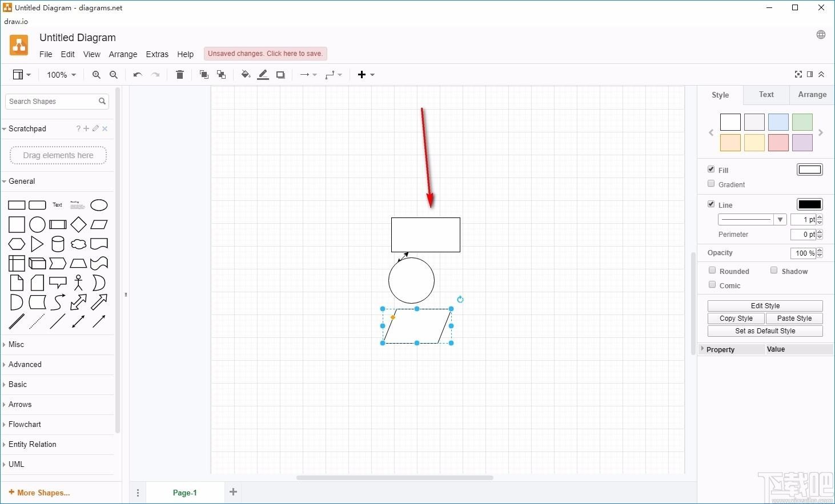Open the language globe icon
This screenshot has height=504, width=835.
click(821, 35)
